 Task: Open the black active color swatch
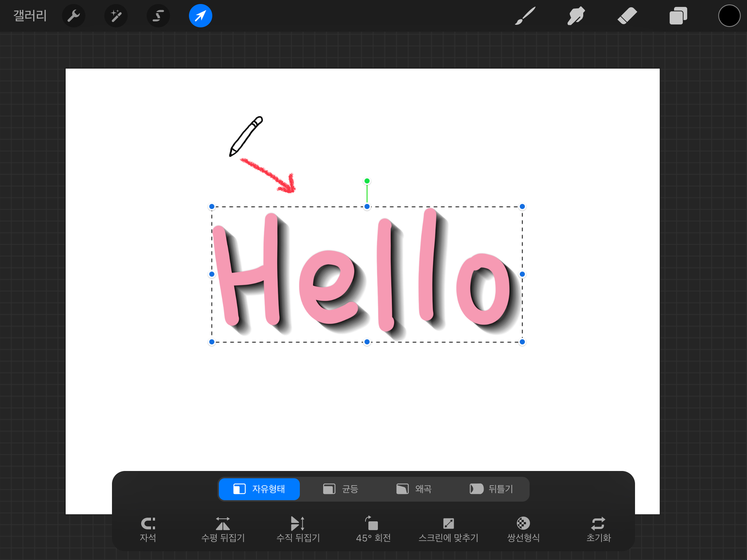click(x=729, y=16)
